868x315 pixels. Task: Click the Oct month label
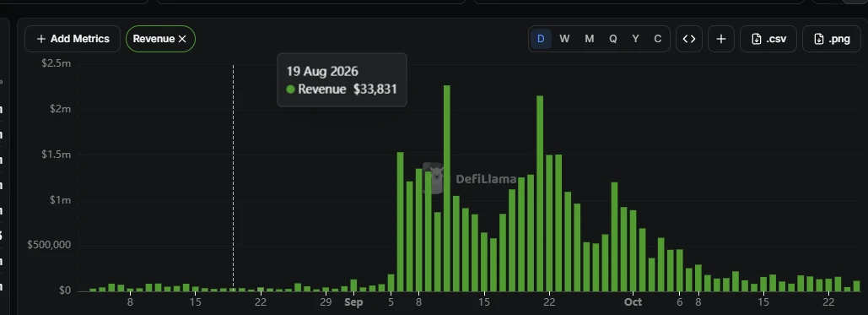click(x=633, y=302)
